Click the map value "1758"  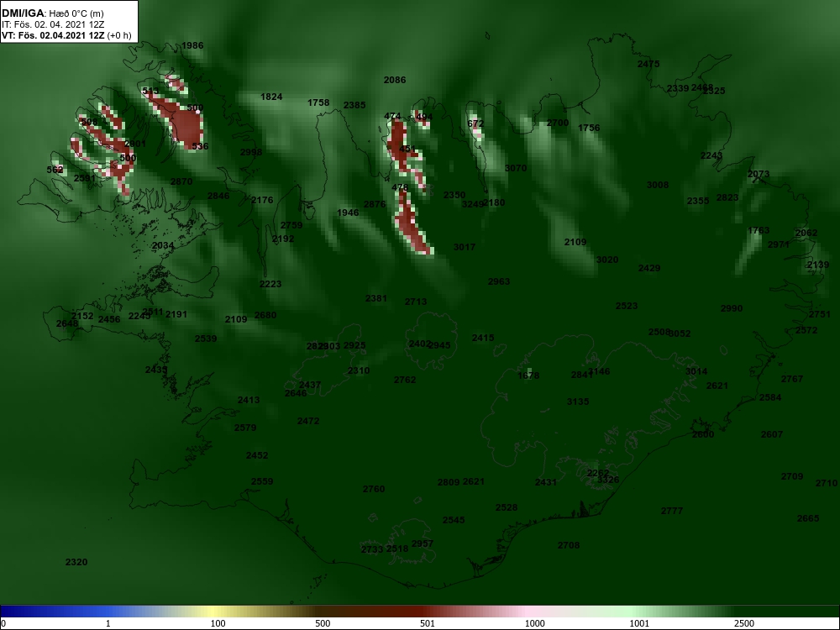(318, 102)
